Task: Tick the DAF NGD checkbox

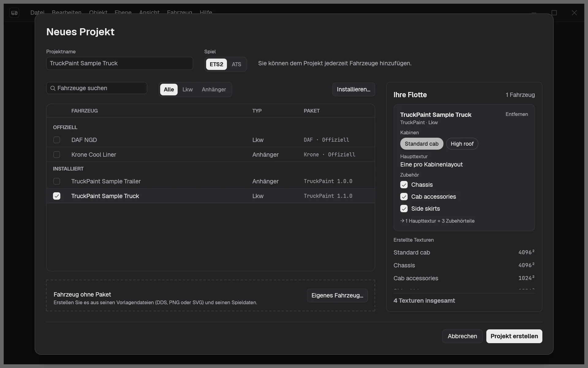Action: [x=57, y=140]
